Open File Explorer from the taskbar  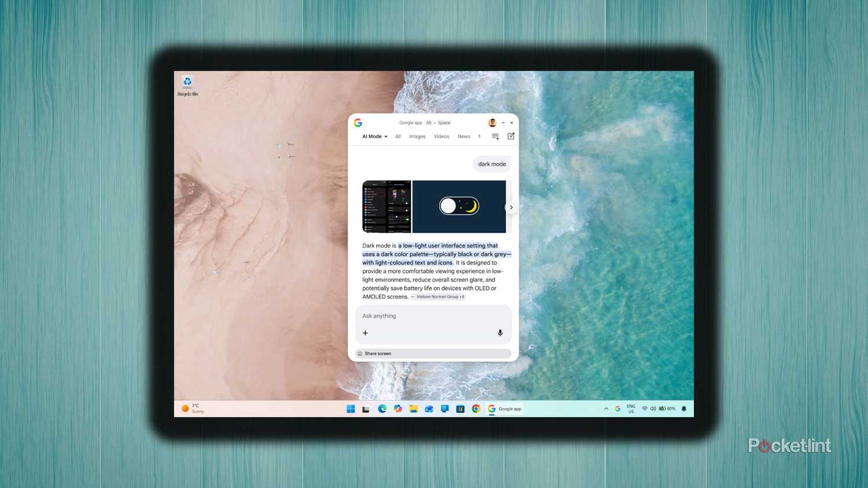coord(413,409)
